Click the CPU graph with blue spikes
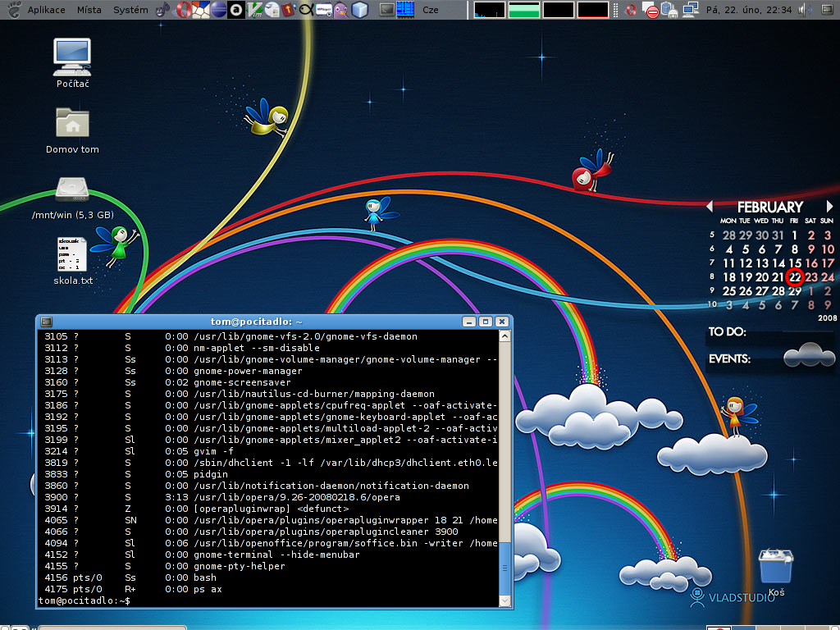 pos(490,10)
